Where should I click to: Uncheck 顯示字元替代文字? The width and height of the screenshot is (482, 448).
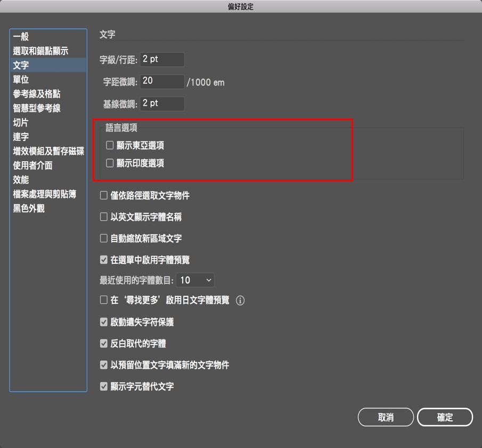coord(104,386)
